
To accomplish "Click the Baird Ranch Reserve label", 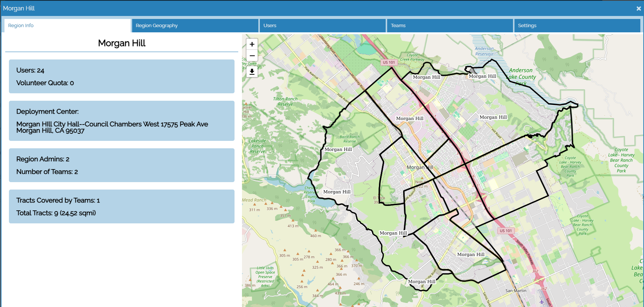I will point(350,139).
